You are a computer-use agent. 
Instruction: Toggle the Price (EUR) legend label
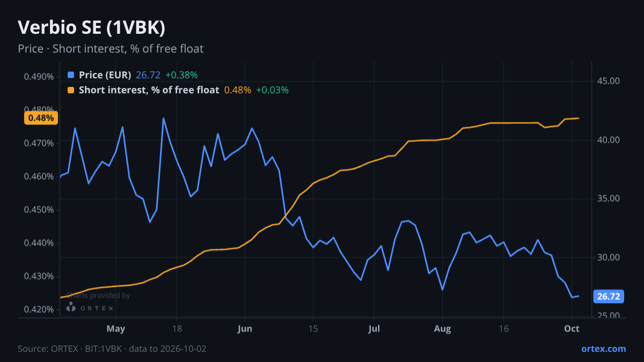(x=105, y=75)
